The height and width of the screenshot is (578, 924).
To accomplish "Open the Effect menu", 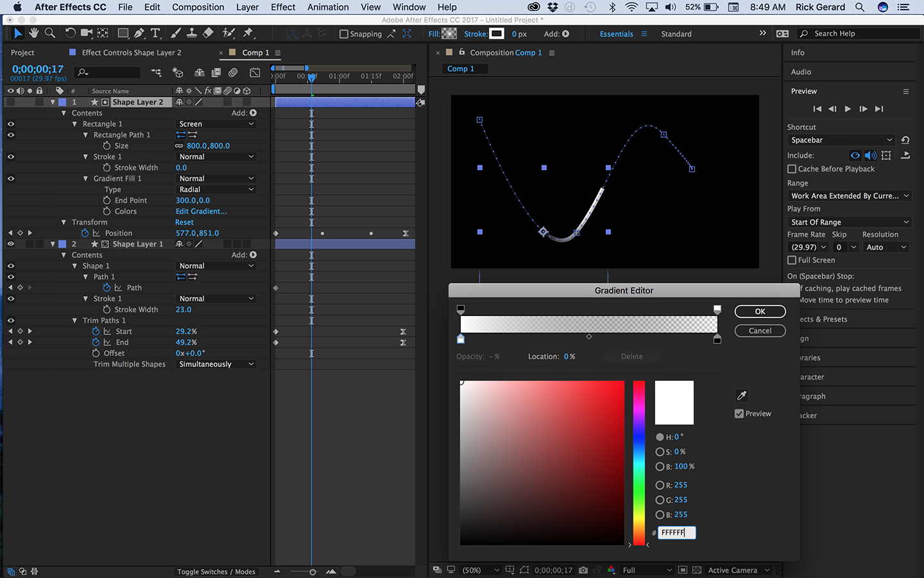I will point(283,7).
